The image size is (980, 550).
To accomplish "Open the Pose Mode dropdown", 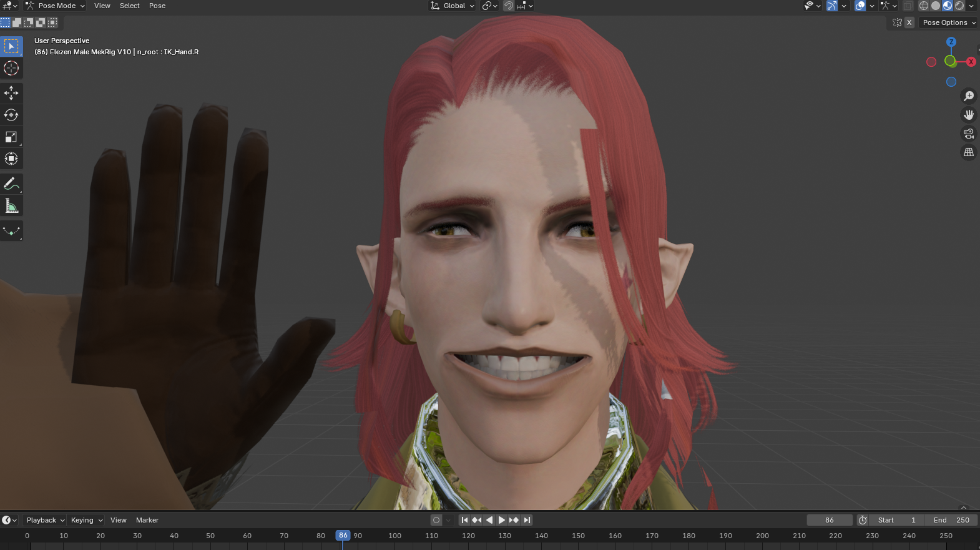I will click(x=55, y=6).
